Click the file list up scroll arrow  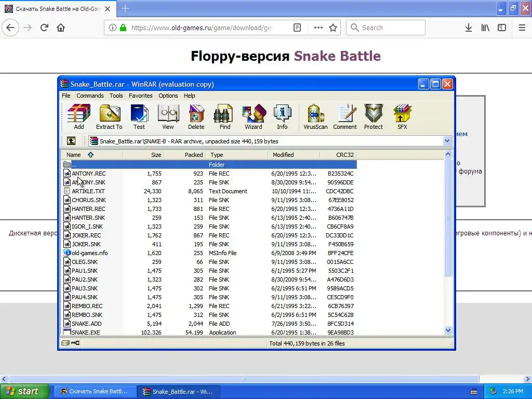pyautogui.click(x=448, y=154)
